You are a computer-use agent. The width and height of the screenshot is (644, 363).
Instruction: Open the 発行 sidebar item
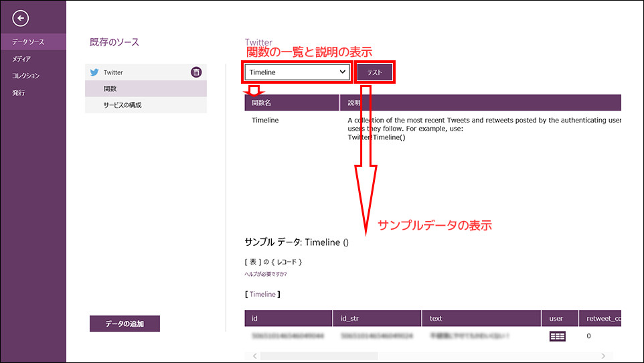[x=33, y=92]
